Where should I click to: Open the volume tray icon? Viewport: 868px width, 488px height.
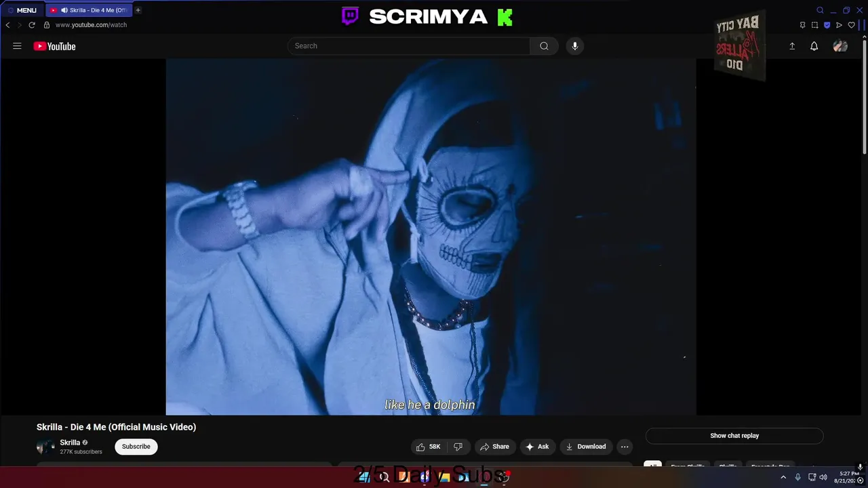tap(823, 477)
